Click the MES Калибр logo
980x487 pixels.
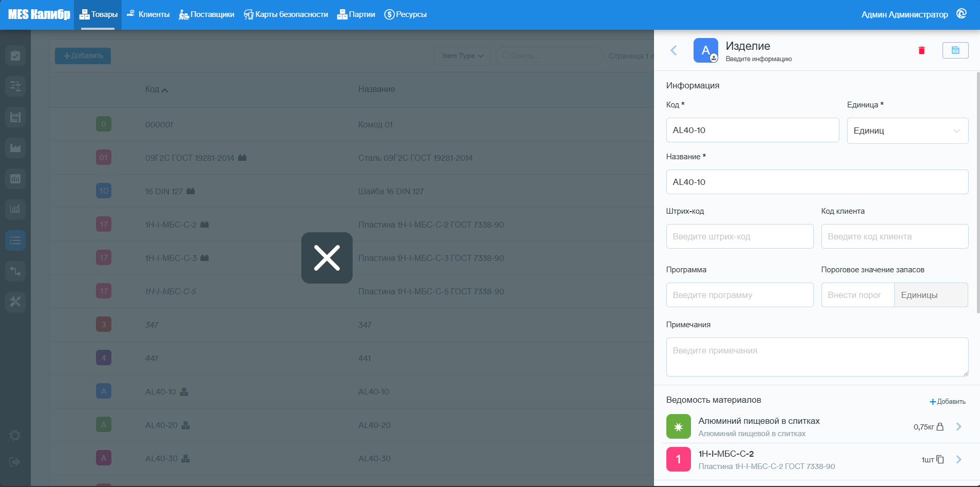(x=39, y=14)
